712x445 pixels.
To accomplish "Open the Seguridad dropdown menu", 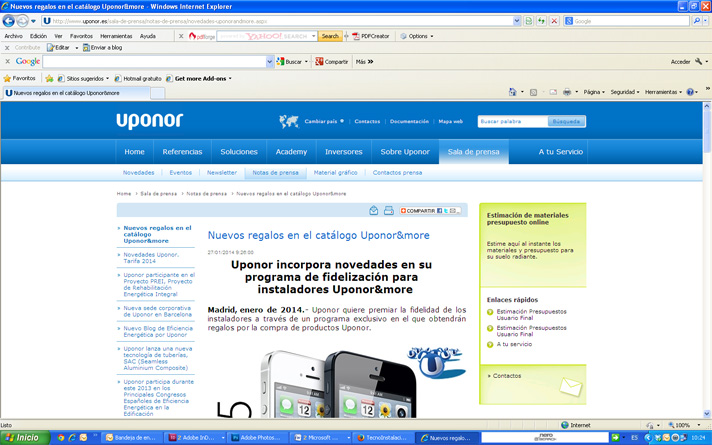I will click(625, 92).
